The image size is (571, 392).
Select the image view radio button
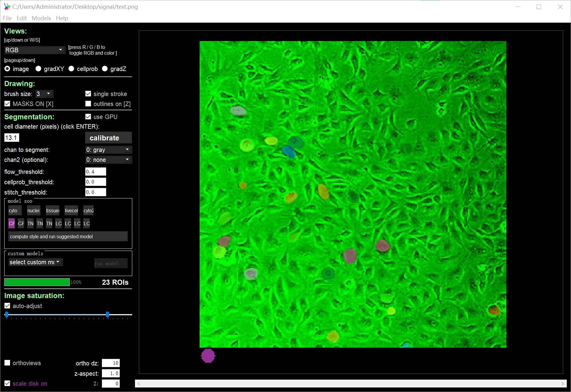(x=7, y=69)
